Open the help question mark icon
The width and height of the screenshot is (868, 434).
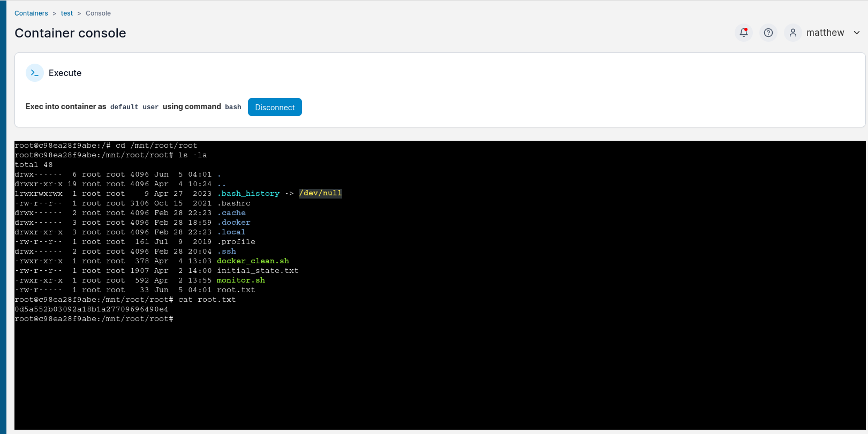click(x=768, y=33)
